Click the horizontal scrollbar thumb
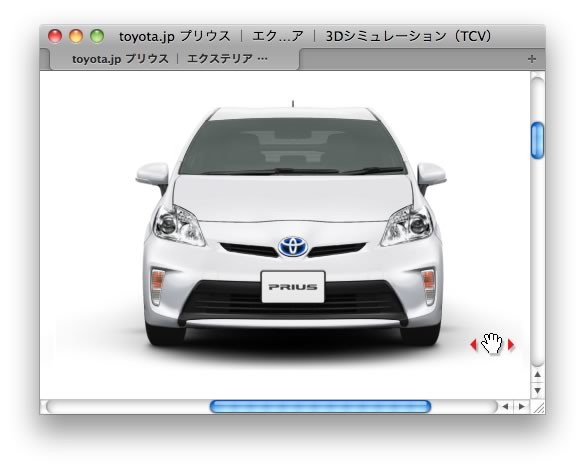 [x=320, y=406]
